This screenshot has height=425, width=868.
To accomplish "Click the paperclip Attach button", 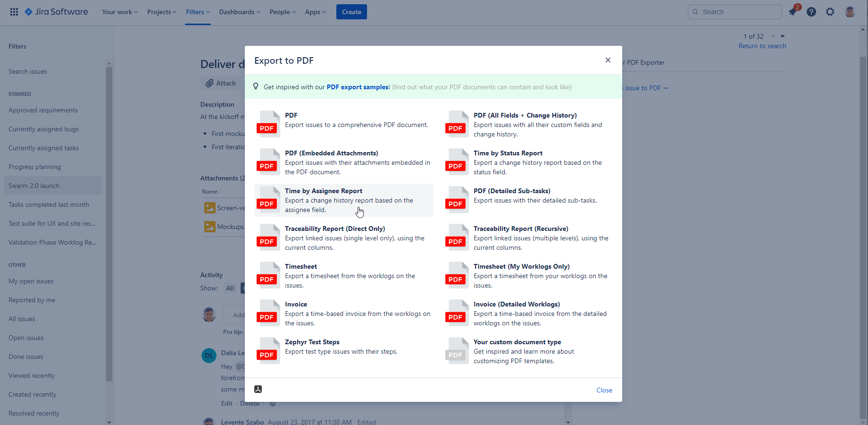I will pyautogui.click(x=221, y=83).
